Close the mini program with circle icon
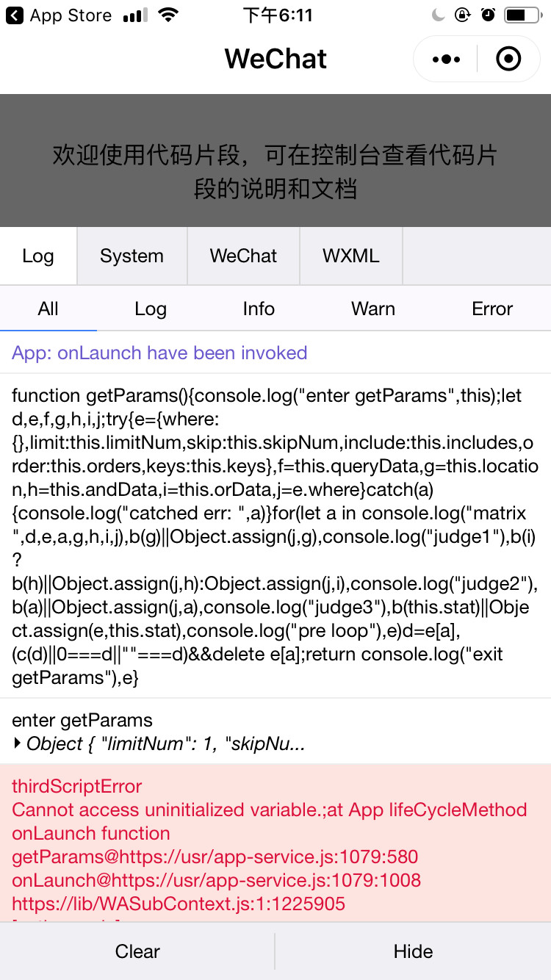The height and width of the screenshot is (980, 551). (x=508, y=60)
